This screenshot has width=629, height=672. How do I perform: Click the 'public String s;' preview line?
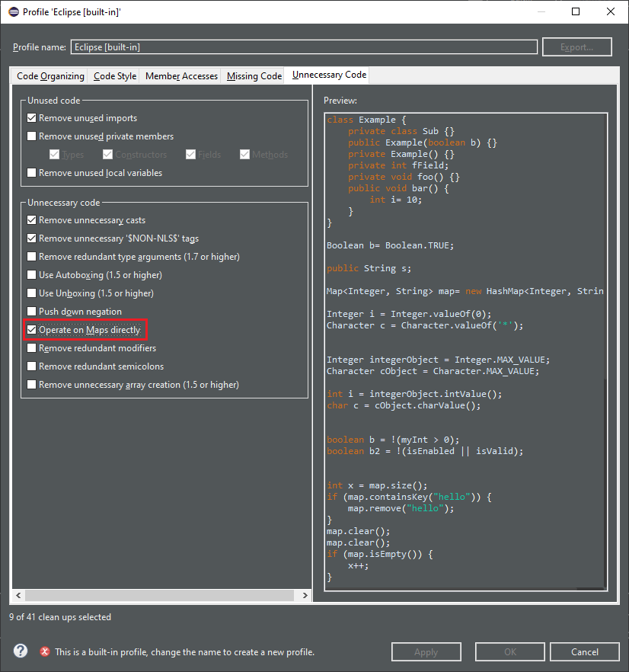click(x=369, y=268)
